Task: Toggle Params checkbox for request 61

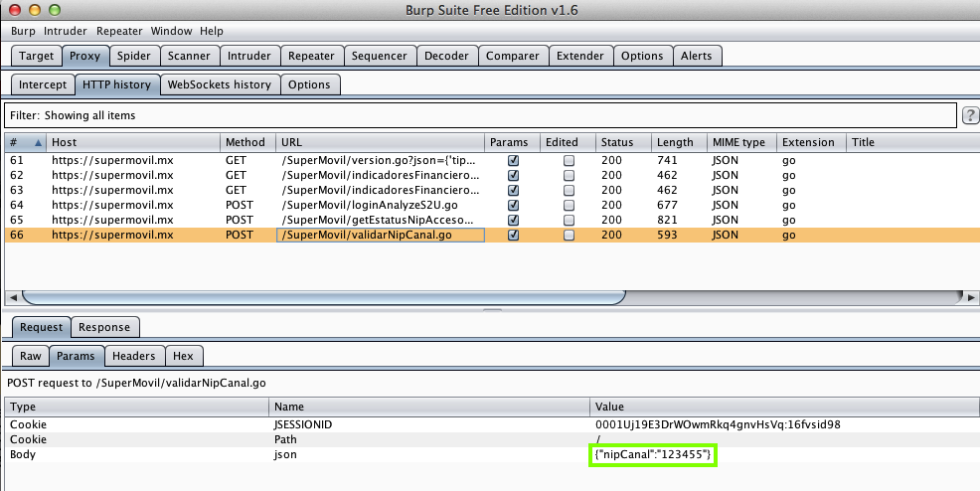Action: (513, 160)
